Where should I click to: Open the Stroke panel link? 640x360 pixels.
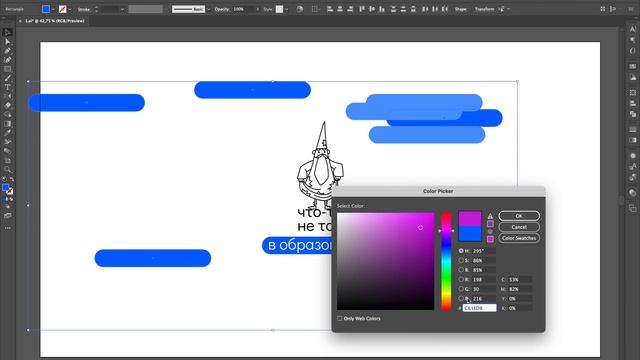84,9
